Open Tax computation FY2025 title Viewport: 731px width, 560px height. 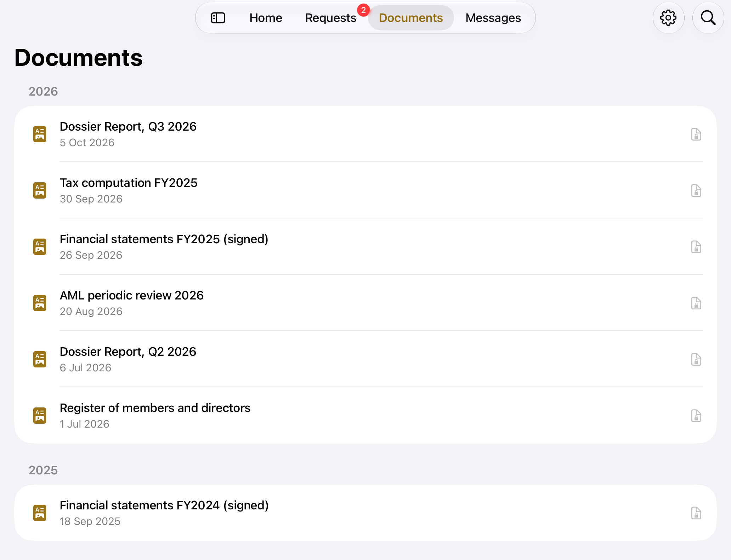(x=129, y=183)
